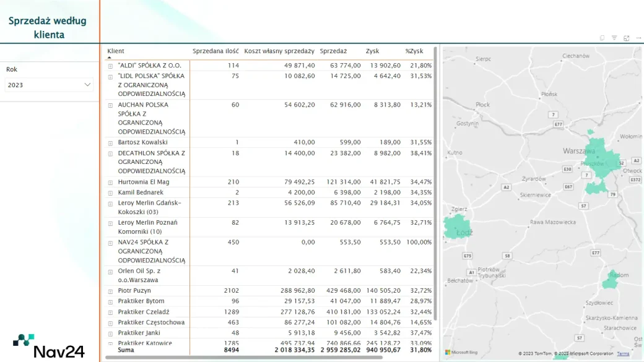The width and height of the screenshot is (644, 362).
Task: Click the horizontal scrollbar under the table
Action: (244, 358)
